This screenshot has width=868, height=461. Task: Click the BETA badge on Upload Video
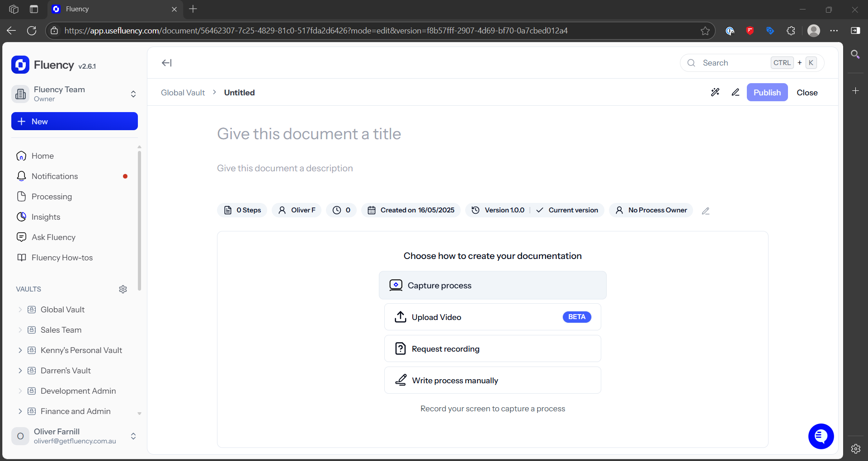[x=577, y=317]
